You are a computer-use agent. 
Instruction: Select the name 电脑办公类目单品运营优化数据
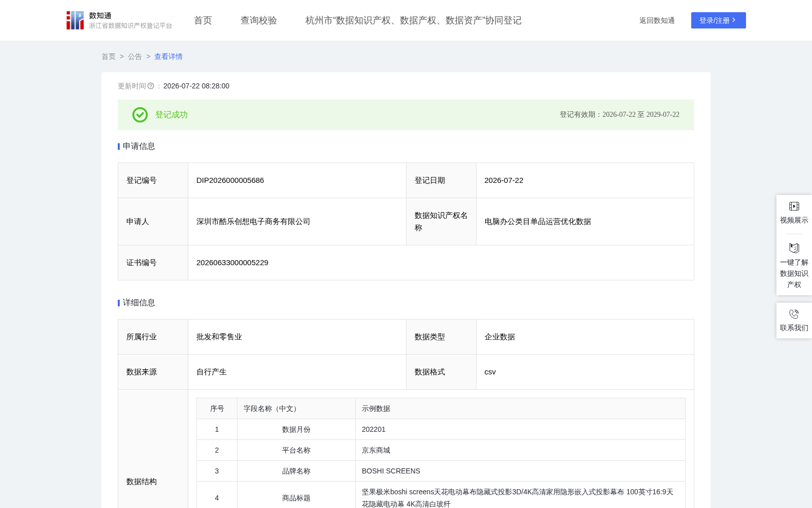click(x=538, y=221)
